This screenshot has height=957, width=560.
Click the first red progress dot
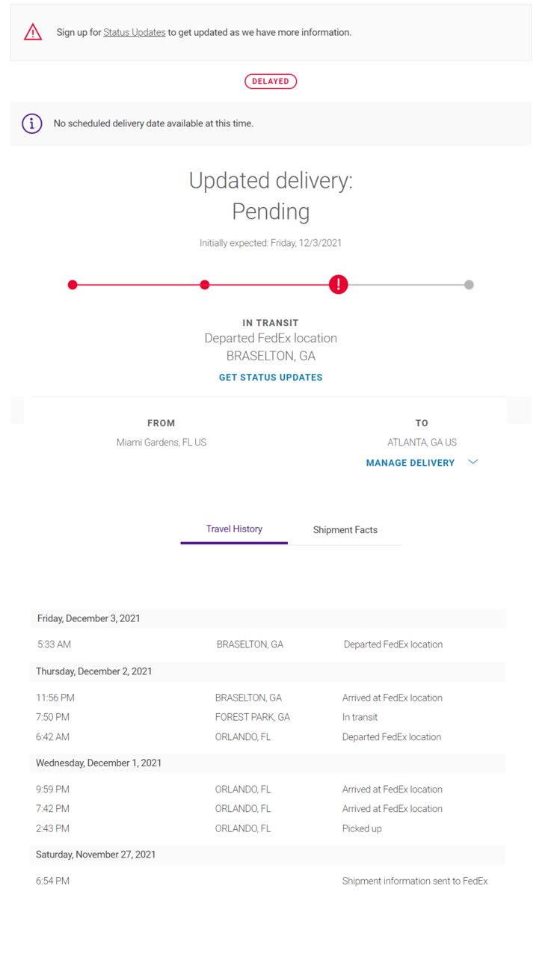73,284
